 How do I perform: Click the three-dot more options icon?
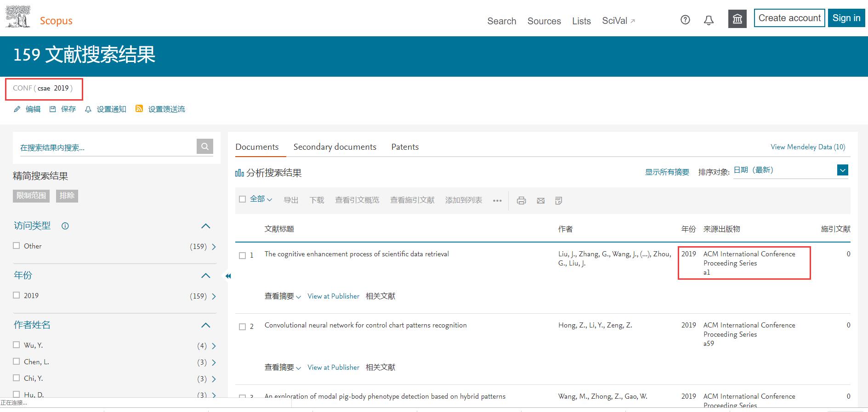(x=497, y=201)
